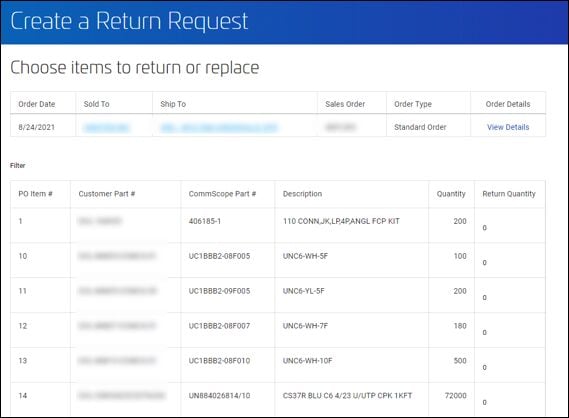Click description UNC6-YL-5F
The width and height of the screenshot is (569, 418).
pos(303,291)
